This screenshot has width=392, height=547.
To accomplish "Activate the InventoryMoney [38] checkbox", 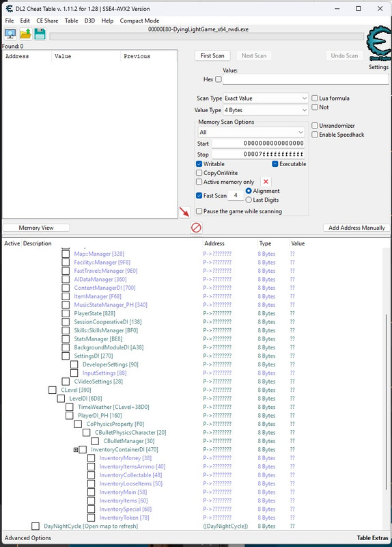I will (91, 458).
